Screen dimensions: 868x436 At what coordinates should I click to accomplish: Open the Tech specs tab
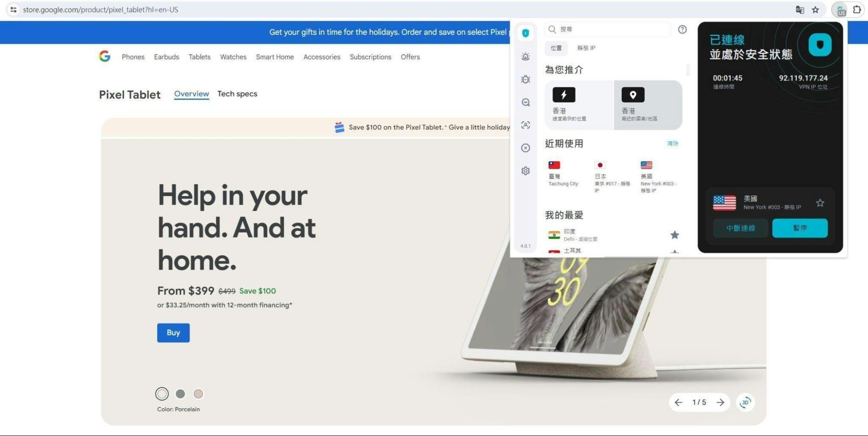pos(237,94)
